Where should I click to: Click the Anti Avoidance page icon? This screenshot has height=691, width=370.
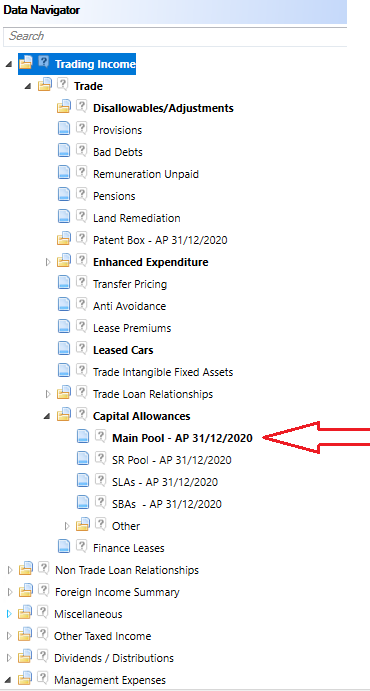64,305
